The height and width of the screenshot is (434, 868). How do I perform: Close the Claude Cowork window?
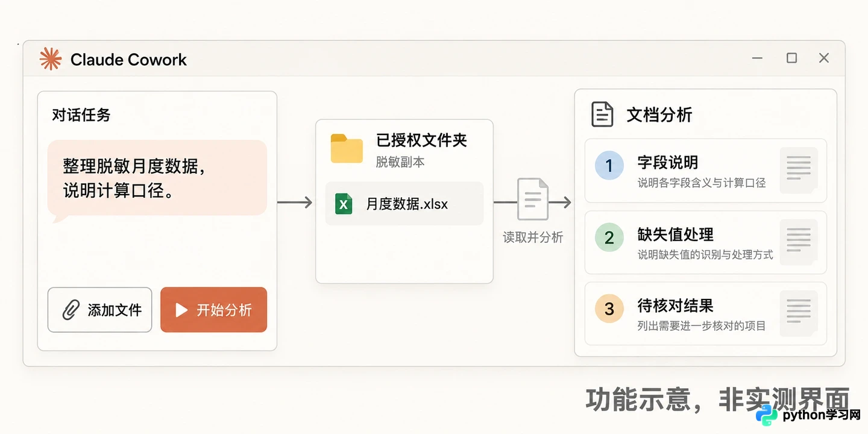pos(824,58)
